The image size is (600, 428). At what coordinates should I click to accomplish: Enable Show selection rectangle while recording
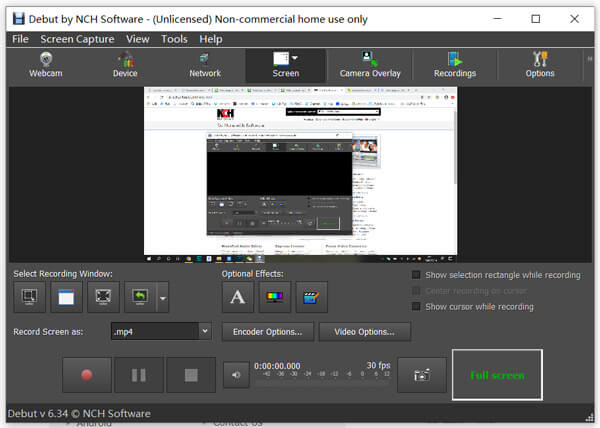[x=416, y=275]
